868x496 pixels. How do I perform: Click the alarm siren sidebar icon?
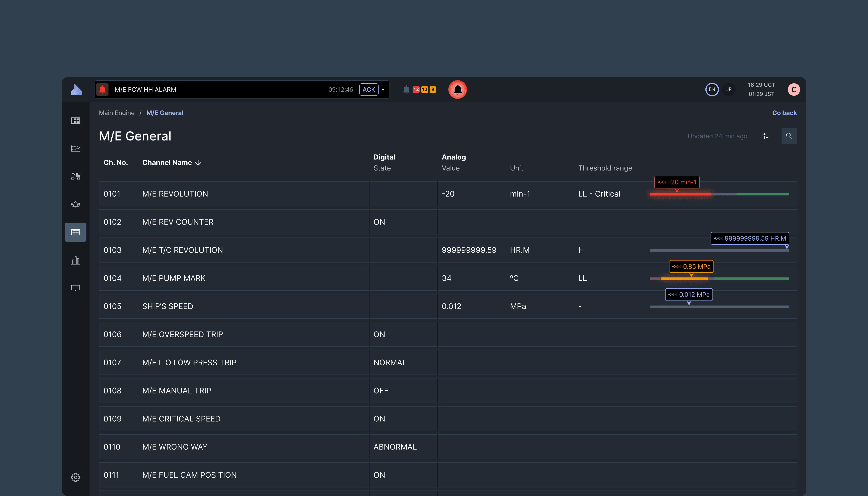tap(75, 204)
